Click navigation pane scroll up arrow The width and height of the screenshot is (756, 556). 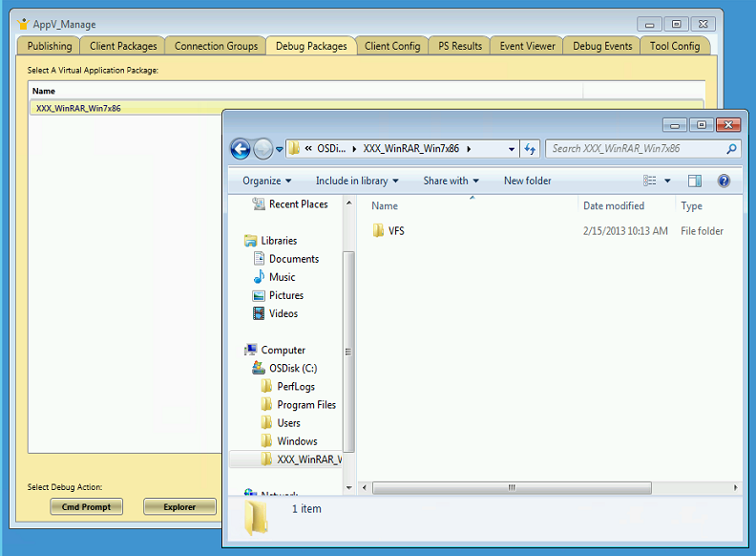(349, 203)
